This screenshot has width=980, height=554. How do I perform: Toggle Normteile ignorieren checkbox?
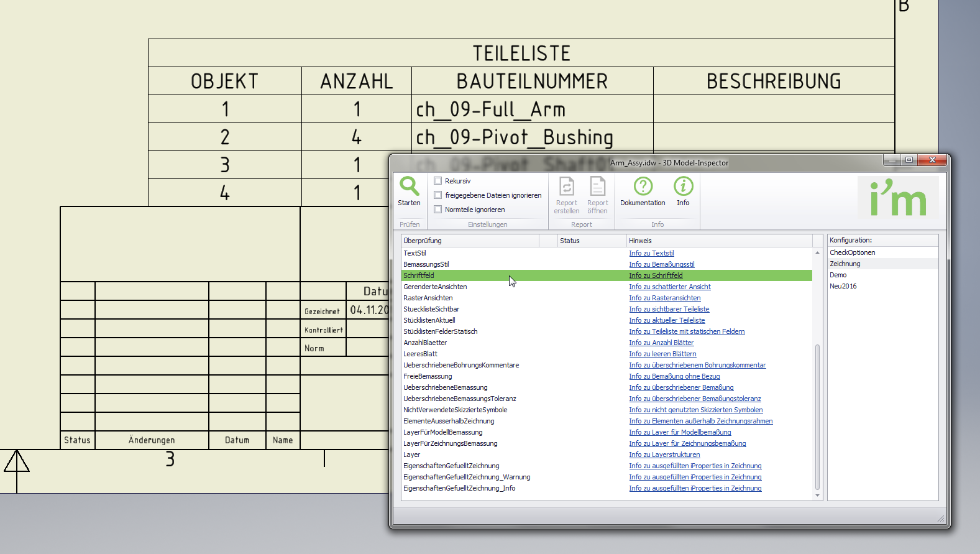(438, 210)
